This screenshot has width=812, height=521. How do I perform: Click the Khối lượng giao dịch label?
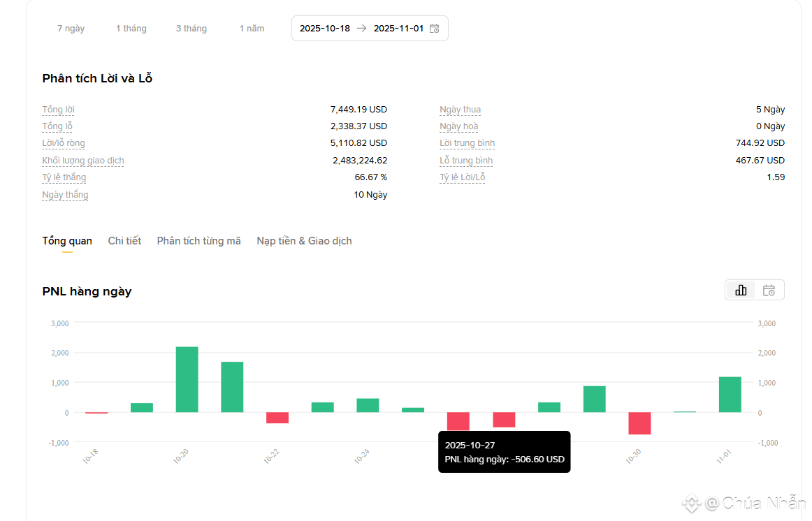pyautogui.click(x=83, y=161)
